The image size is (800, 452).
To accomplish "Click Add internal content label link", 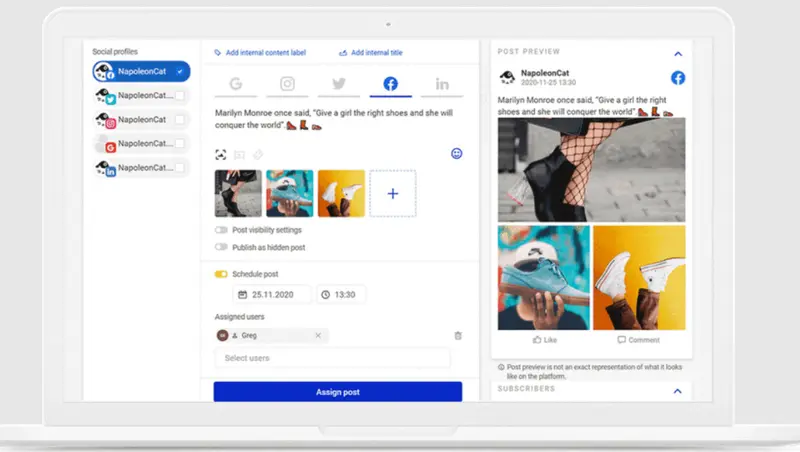I will click(x=265, y=53).
